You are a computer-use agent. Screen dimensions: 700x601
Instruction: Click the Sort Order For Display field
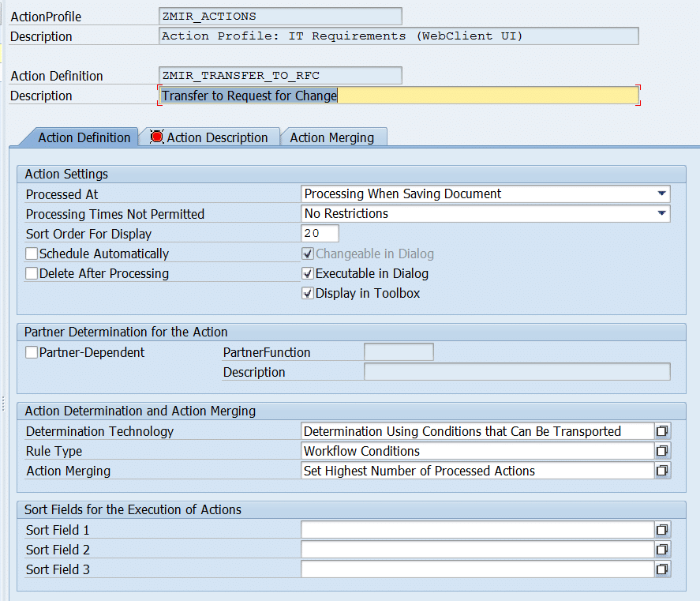pos(320,234)
